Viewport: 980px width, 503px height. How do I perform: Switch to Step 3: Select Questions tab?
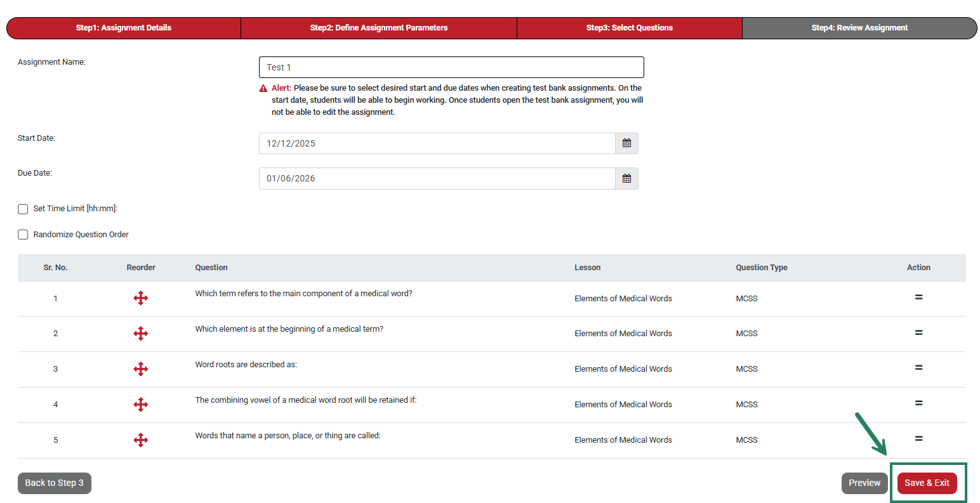pos(629,28)
